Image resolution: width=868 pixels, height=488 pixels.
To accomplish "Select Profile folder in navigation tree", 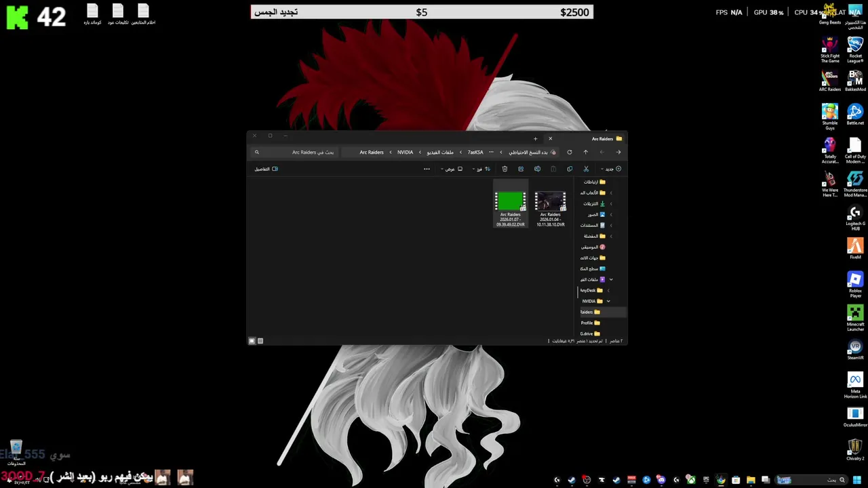I will pos(590,323).
